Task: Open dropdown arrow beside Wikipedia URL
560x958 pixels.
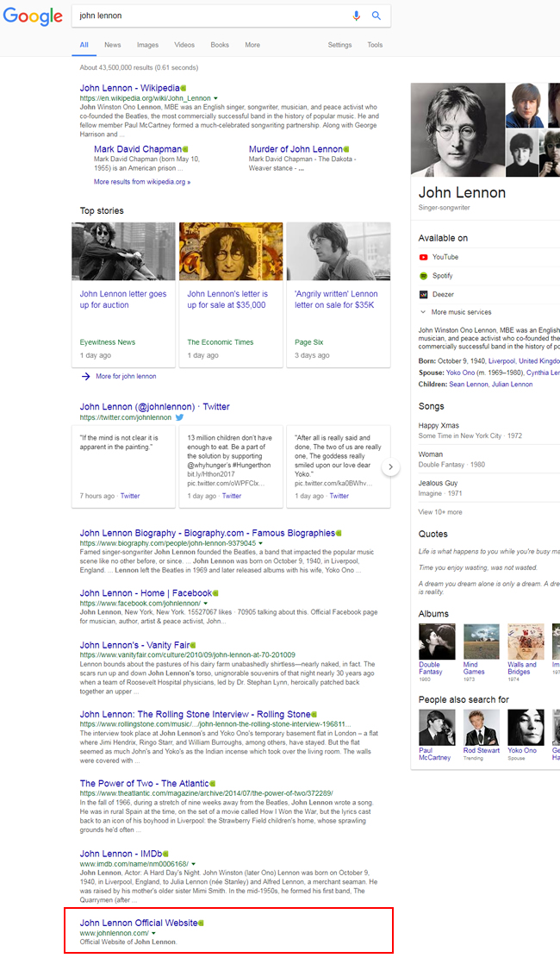Action: click(215, 99)
